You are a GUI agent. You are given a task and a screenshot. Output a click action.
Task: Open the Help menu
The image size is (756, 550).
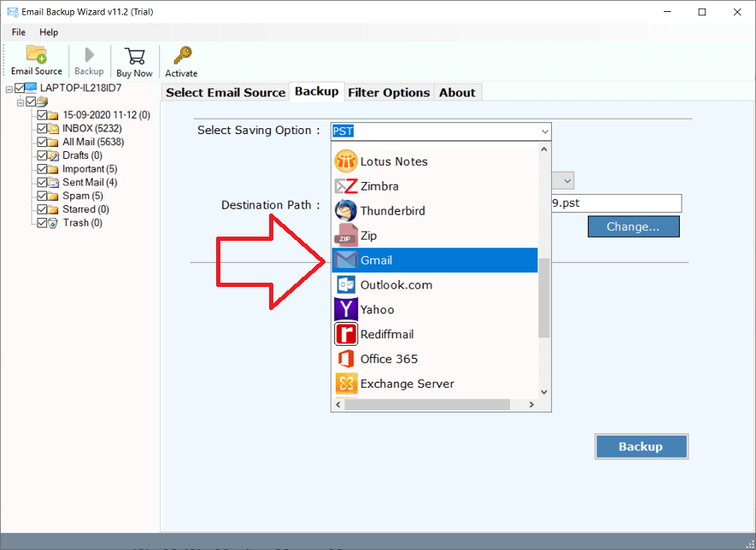(49, 32)
